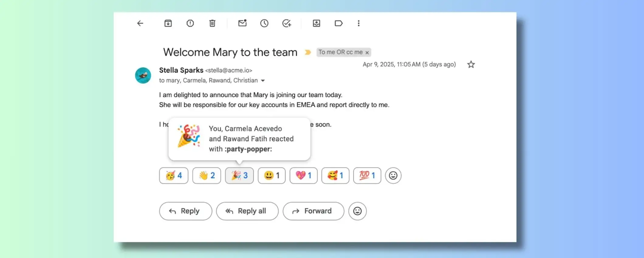Click the ':party-popper:' tooltip text
This screenshot has height=258, width=644.
pos(248,149)
